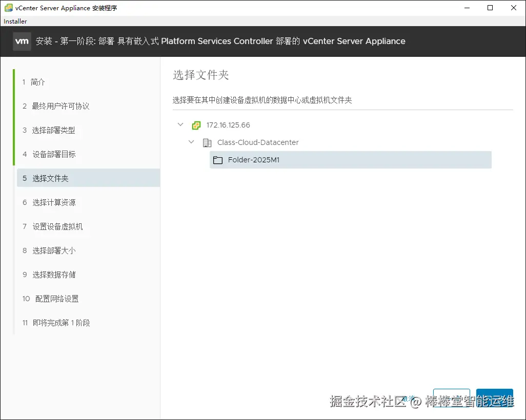Maximize the installer window

[x=490, y=8]
